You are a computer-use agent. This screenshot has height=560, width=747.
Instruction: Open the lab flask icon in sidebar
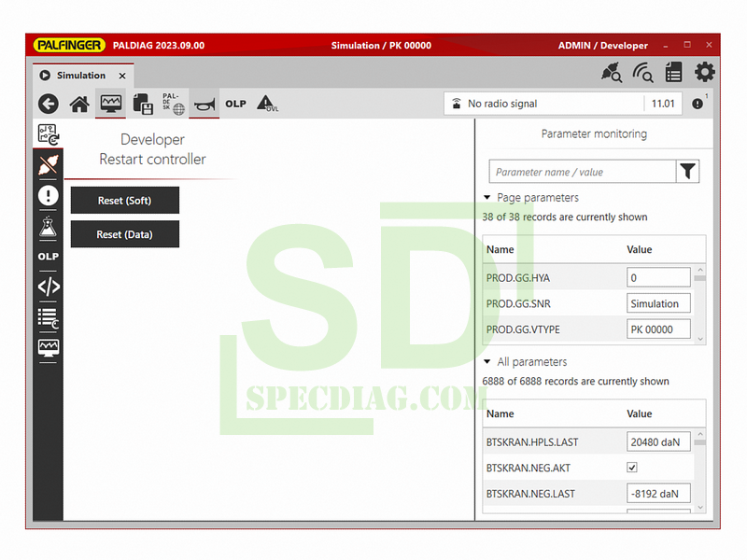point(49,226)
